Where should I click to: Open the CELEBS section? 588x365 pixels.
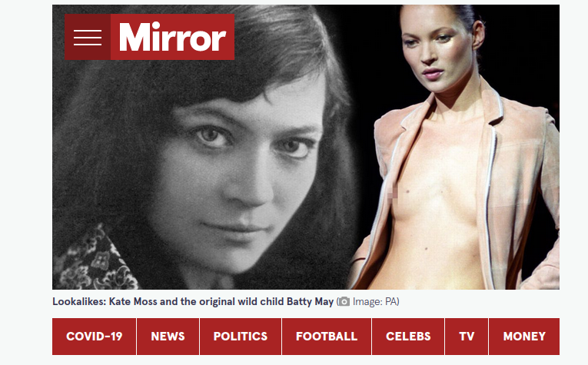(408, 336)
